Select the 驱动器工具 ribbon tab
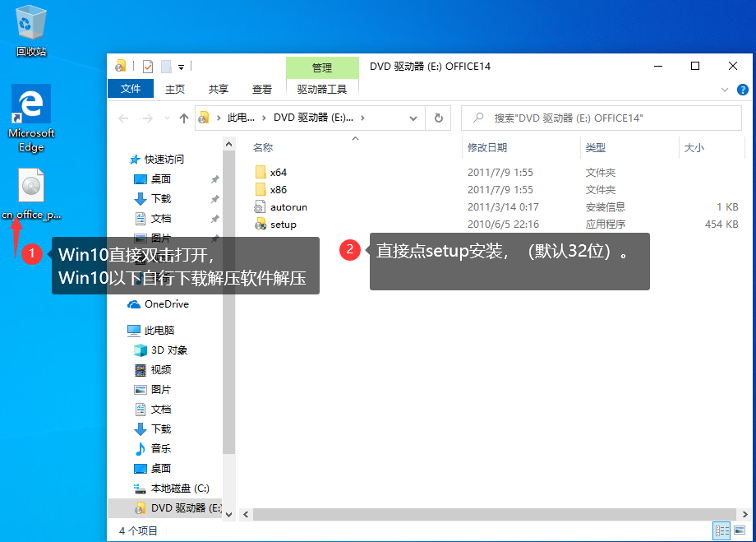The image size is (756, 542). click(x=322, y=90)
